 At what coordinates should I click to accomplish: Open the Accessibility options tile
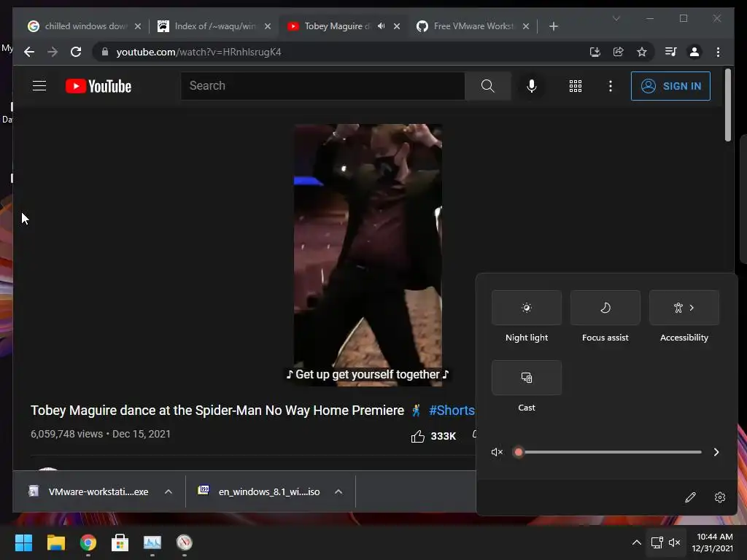pos(684,308)
